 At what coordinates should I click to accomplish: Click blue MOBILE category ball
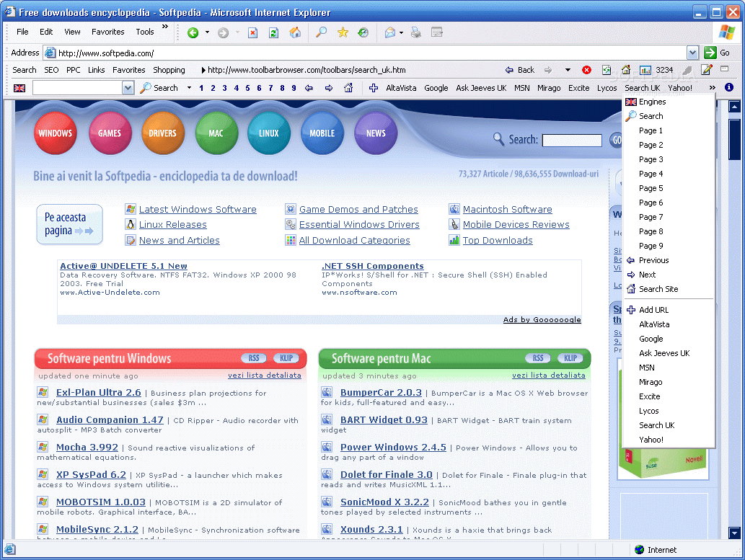(322, 133)
